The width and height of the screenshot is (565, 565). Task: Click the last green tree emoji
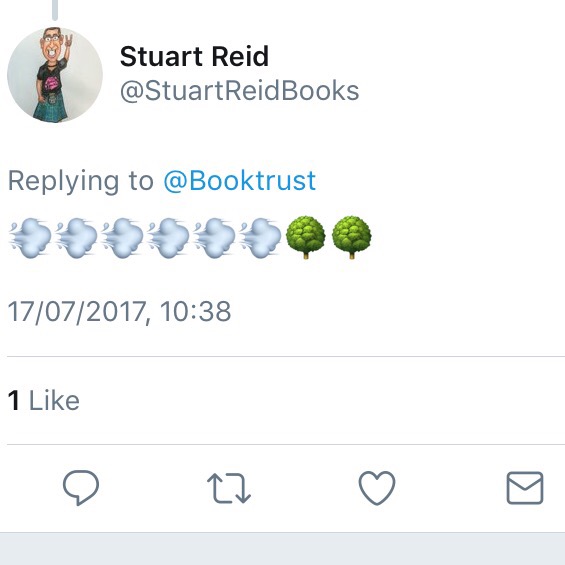(352, 237)
